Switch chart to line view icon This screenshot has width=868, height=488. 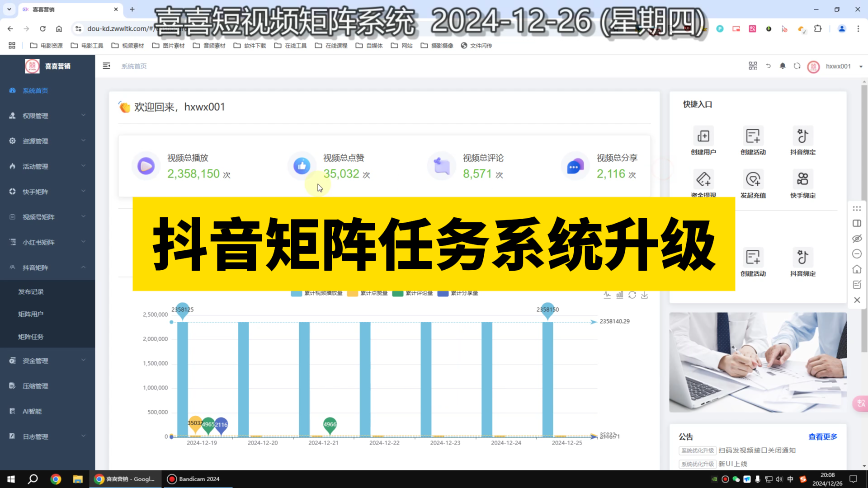(607, 295)
